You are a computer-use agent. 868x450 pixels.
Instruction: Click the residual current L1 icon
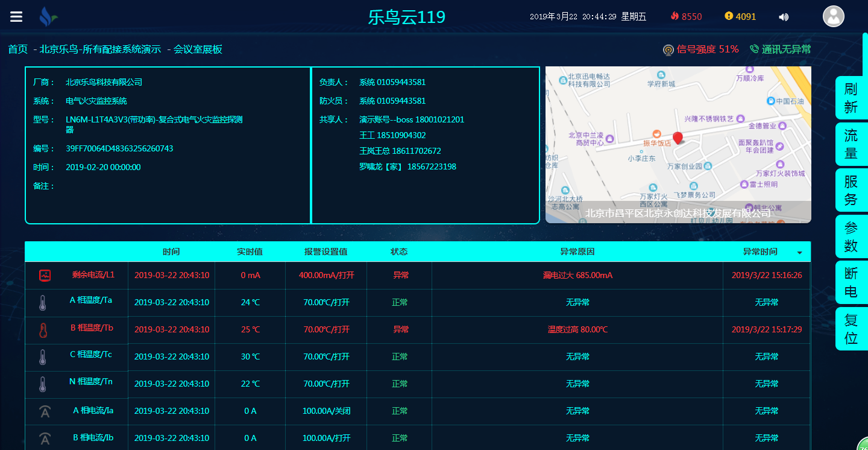45,275
